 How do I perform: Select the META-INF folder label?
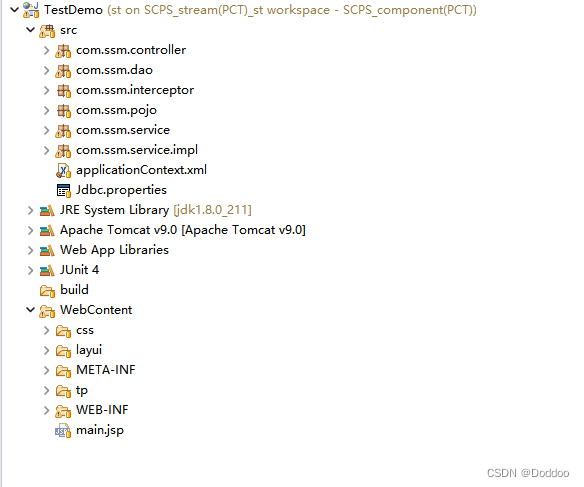point(106,370)
